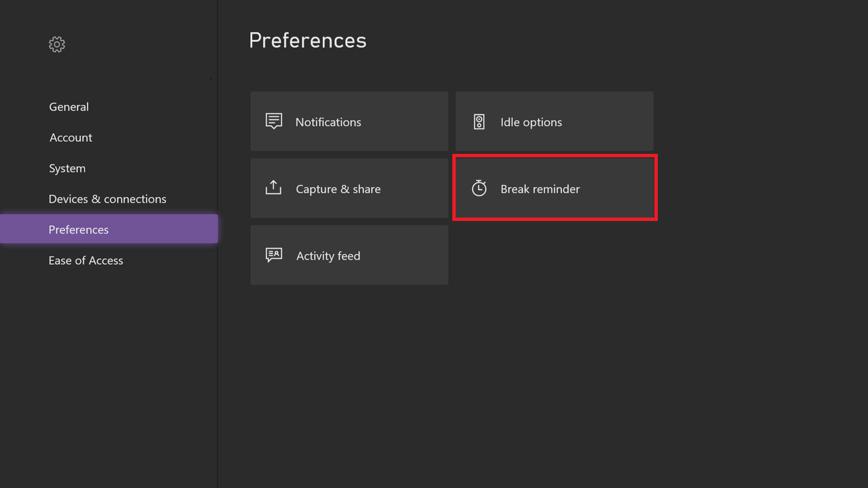Open the Idle options tile
Screen dimensions: 868x488
(x=554, y=121)
